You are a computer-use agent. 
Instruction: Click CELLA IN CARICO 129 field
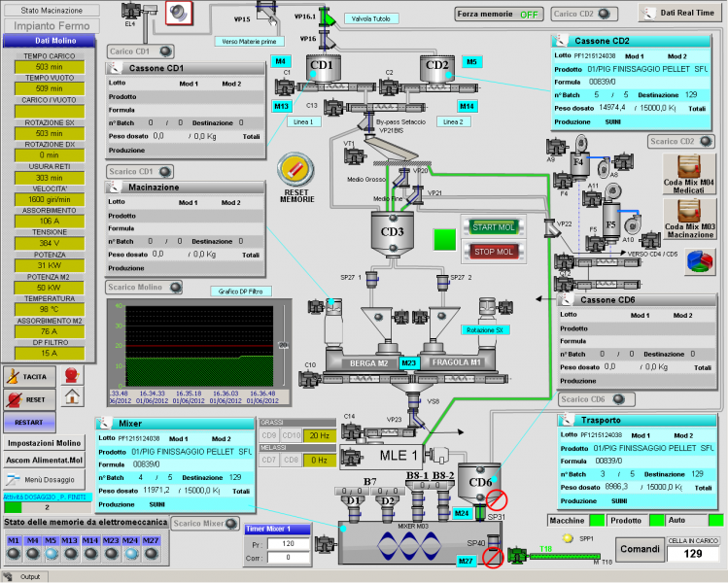tap(693, 554)
